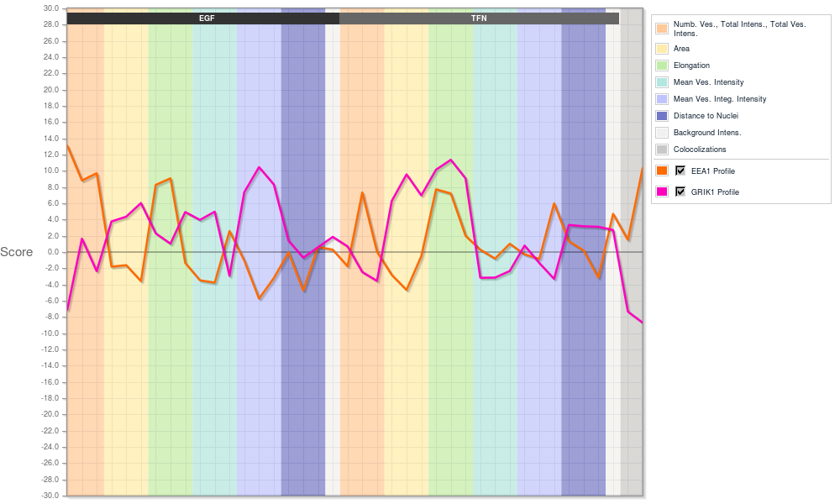Viewport: 840px width, 504px height.
Task: Select the dark blue Distance to Nuclei swatch
Action: pos(662,116)
